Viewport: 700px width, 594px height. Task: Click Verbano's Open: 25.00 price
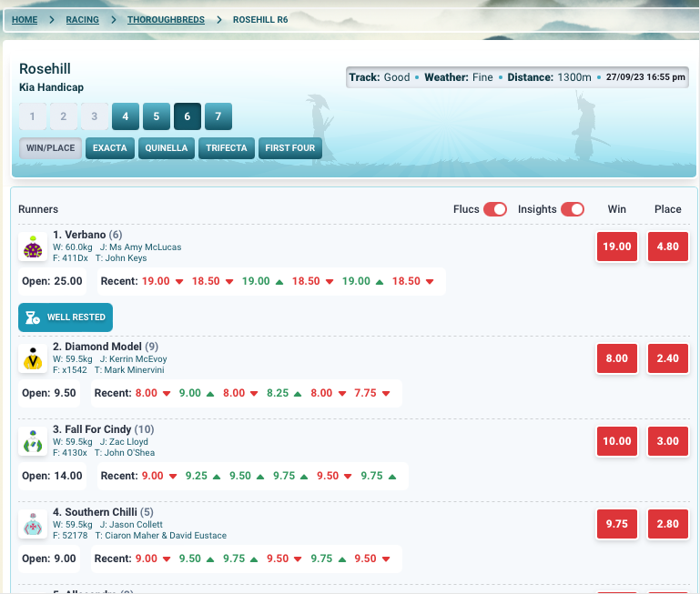coord(52,281)
